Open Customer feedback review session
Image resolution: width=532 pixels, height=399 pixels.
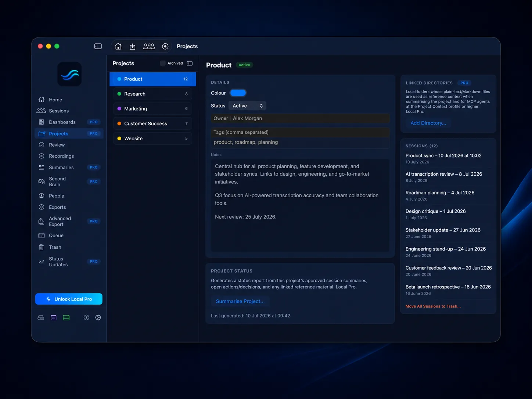coord(448,271)
